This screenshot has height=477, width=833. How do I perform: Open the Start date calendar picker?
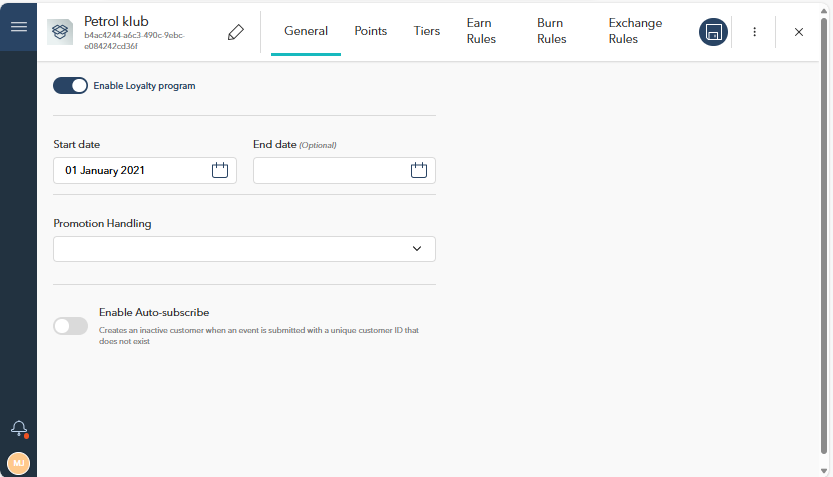click(x=220, y=170)
